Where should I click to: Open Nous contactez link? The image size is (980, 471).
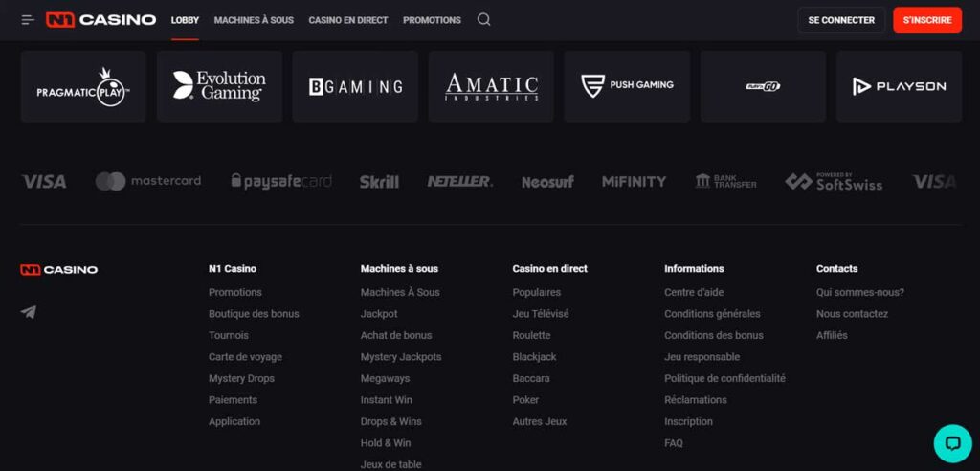(852, 314)
